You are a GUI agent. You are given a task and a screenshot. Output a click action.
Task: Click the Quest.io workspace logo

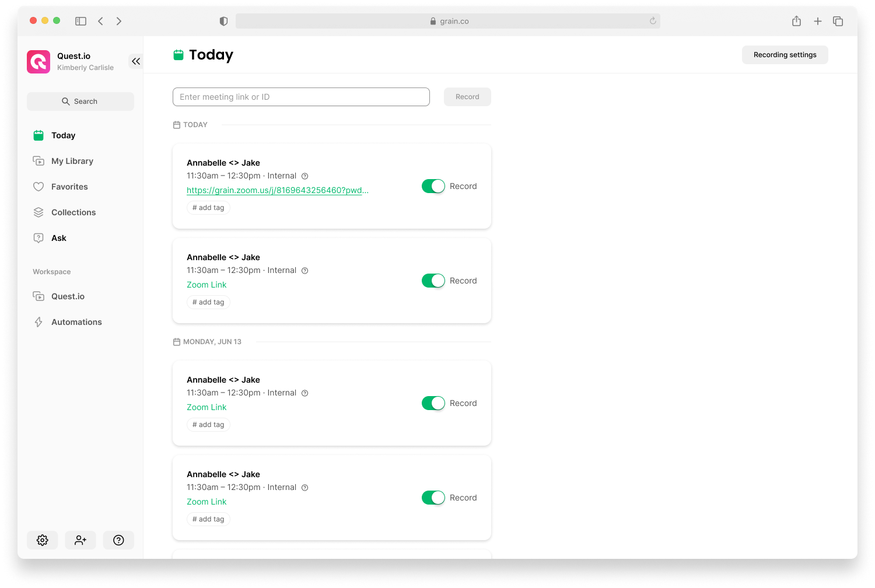38,61
